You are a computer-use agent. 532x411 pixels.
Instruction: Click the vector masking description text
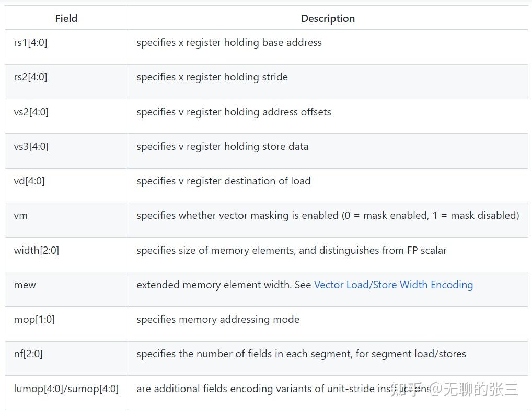(x=328, y=216)
